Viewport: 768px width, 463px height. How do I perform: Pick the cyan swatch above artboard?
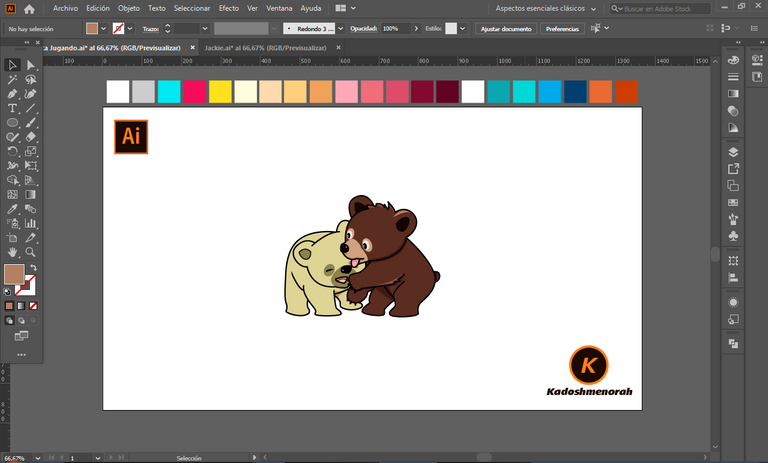point(169,92)
